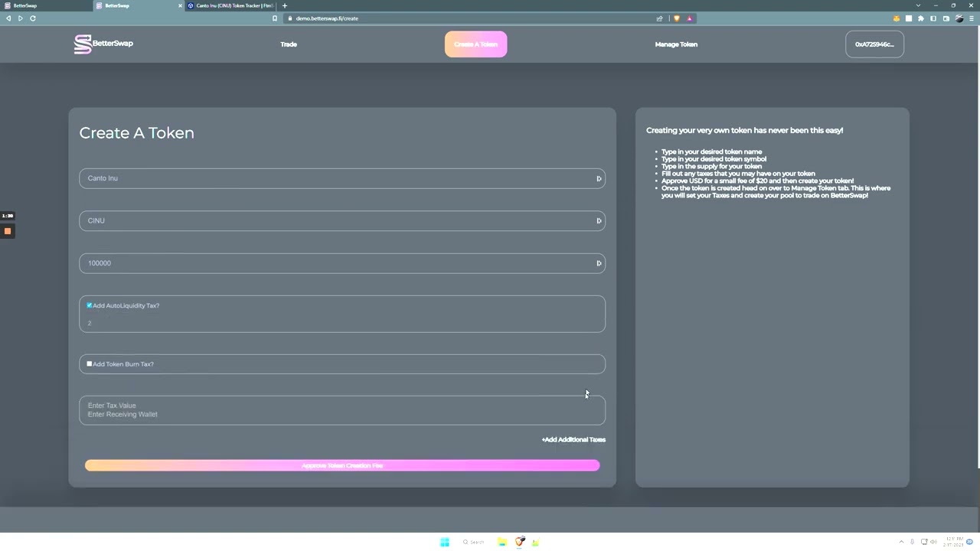Focus the token name field Canto Inu

[342, 178]
